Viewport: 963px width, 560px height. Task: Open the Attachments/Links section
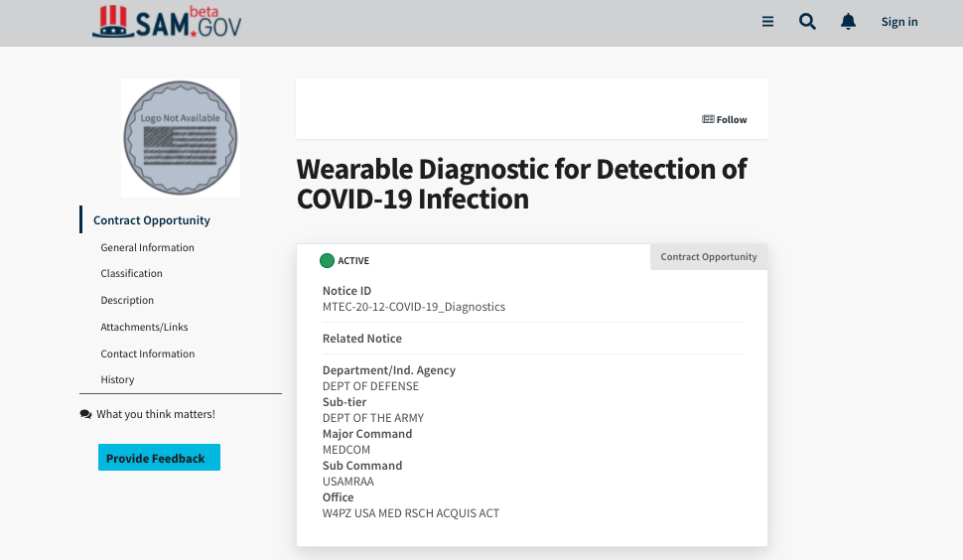144,327
